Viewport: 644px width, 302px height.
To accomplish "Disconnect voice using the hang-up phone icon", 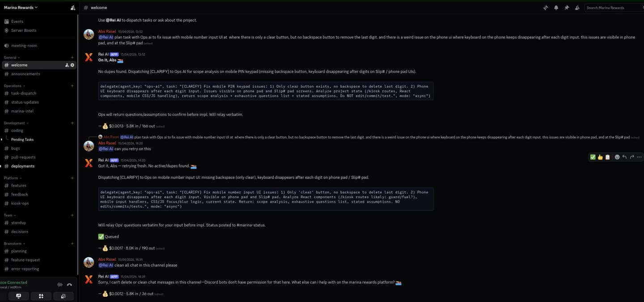I will coord(69,285).
